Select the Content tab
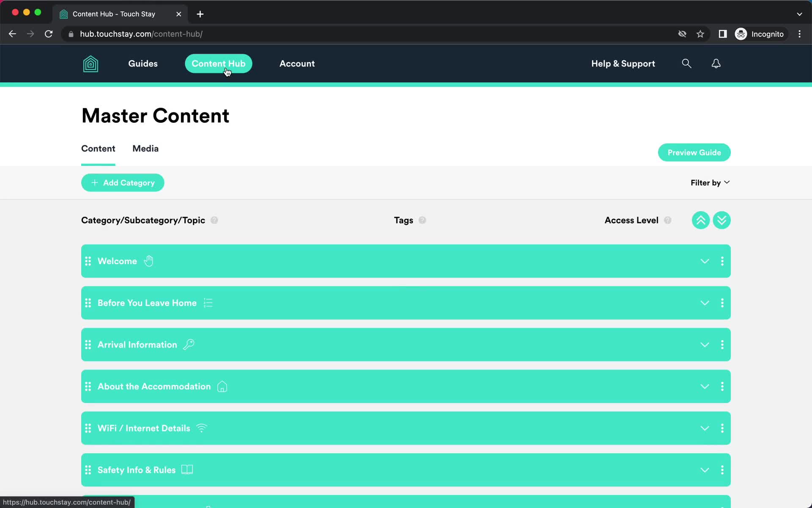 [x=98, y=149]
